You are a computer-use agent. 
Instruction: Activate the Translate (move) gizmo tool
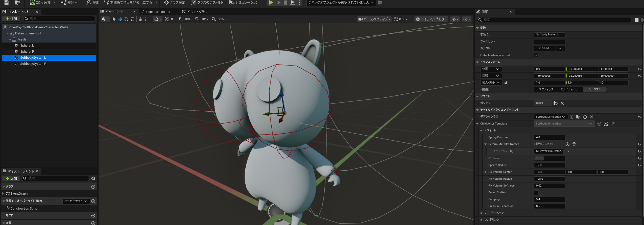(120, 19)
